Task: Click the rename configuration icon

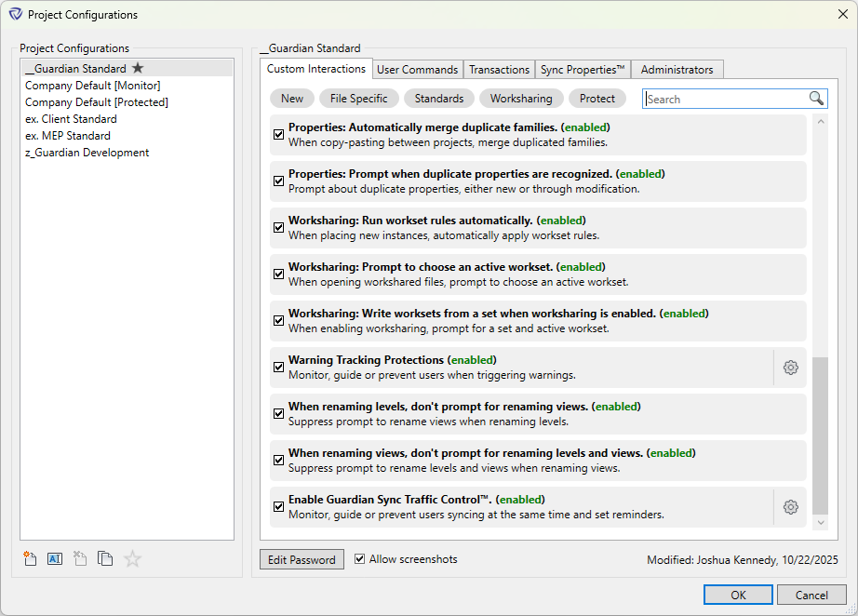Action: pos(55,558)
